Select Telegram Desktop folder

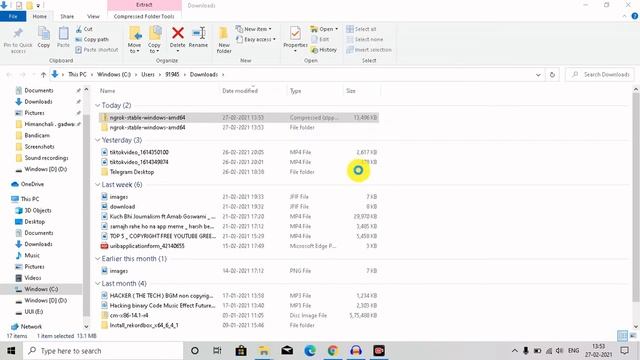pyautogui.click(x=239, y=172)
